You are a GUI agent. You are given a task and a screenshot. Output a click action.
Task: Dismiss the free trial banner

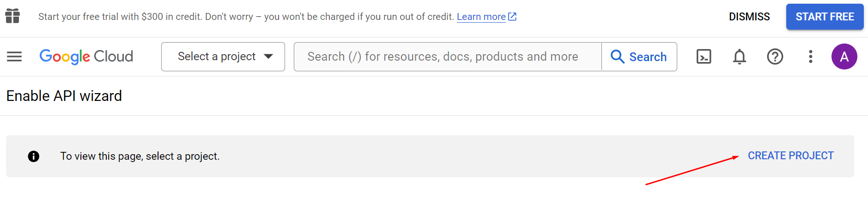(x=749, y=17)
